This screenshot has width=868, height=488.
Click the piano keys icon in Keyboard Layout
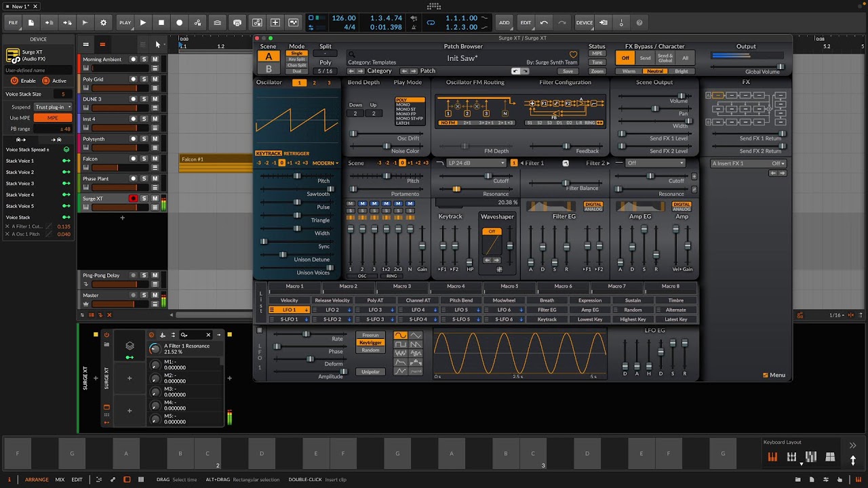(x=772, y=457)
